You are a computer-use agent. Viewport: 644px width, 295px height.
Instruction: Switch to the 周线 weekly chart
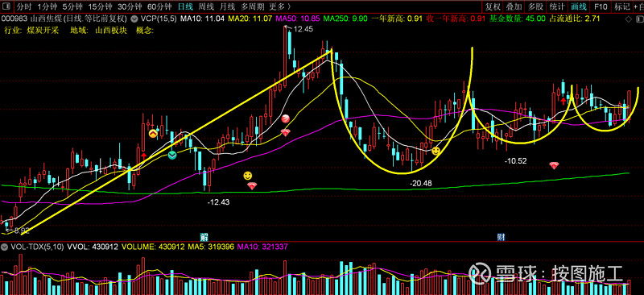(206, 6)
